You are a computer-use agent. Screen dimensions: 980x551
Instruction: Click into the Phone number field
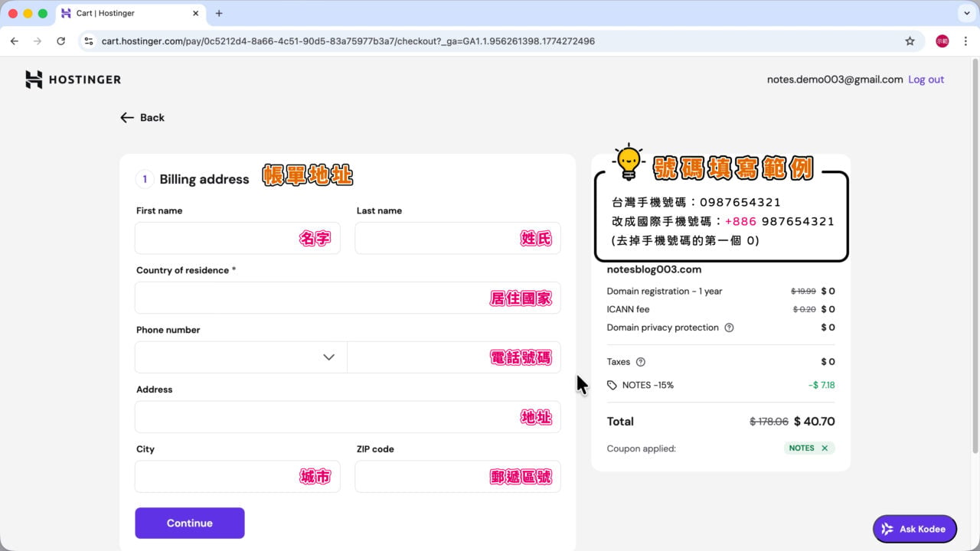(x=454, y=357)
